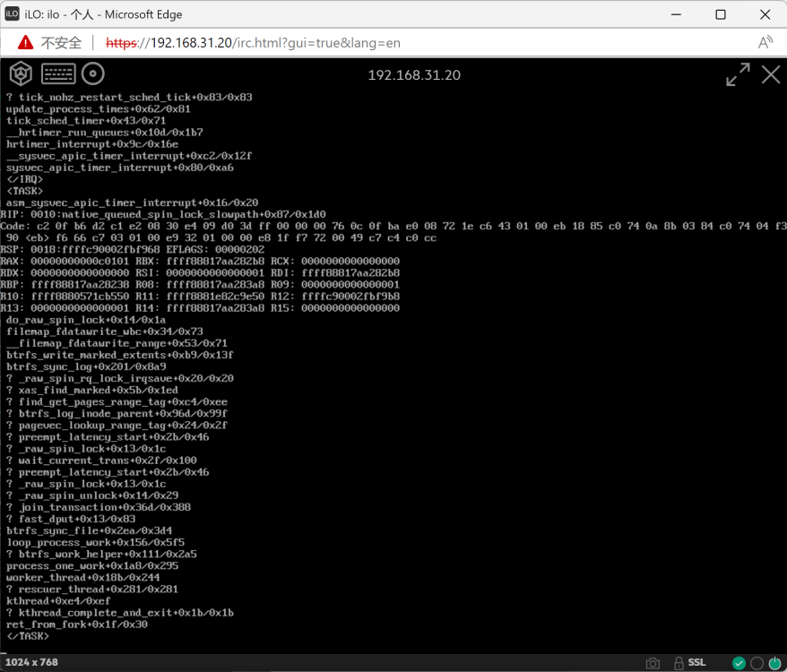Click the 'hrtimer_interrupt+0x9c/0x16e' line
This screenshot has height=672, width=787.
tap(92, 144)
